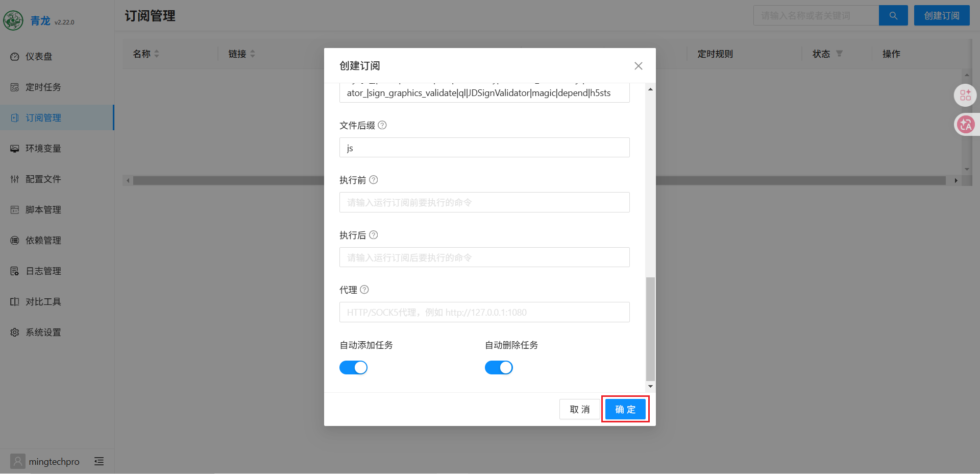Click the help icon next to 执行前
Screen dimensions: 980x474
[373, 180]
